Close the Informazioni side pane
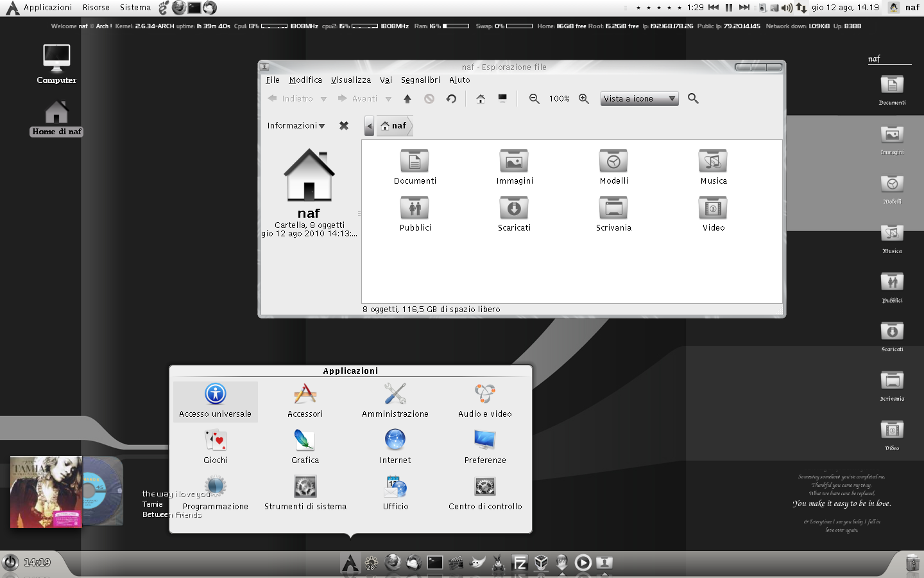This screenshot has width=924, height=578. pos(344,125)
